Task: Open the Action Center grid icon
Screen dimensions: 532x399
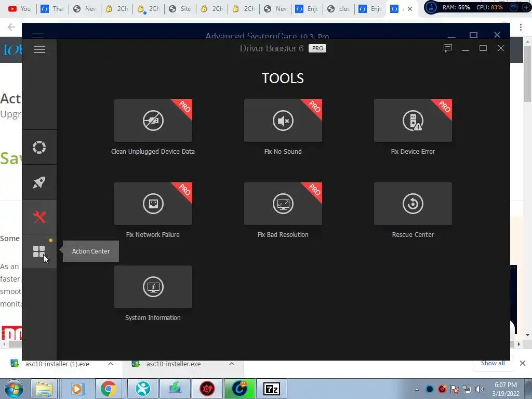Action: coord(39,251)
